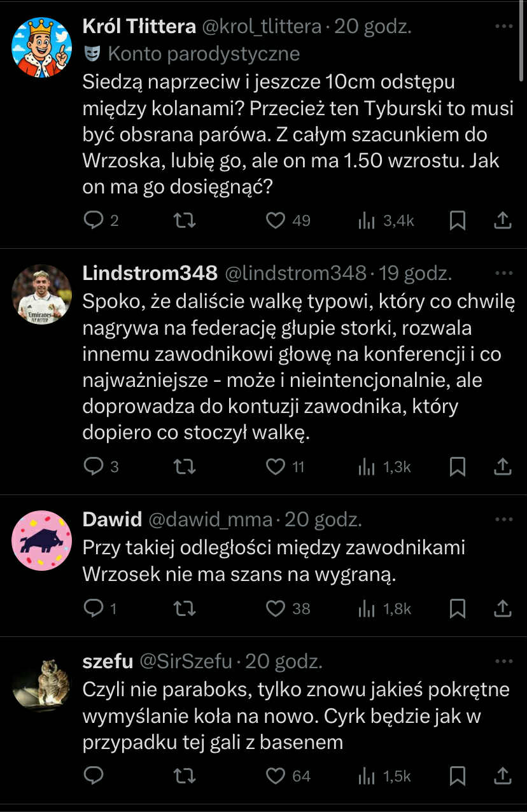Bookmark the tweet by Dawid
The height and width of the screenshot is (812, 527).
457,609
